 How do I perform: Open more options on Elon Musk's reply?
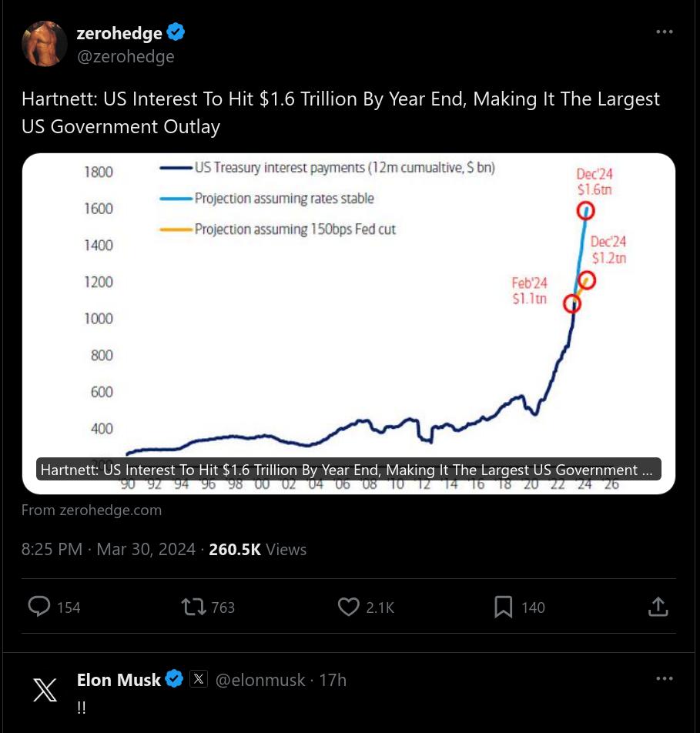coord(664,679)
